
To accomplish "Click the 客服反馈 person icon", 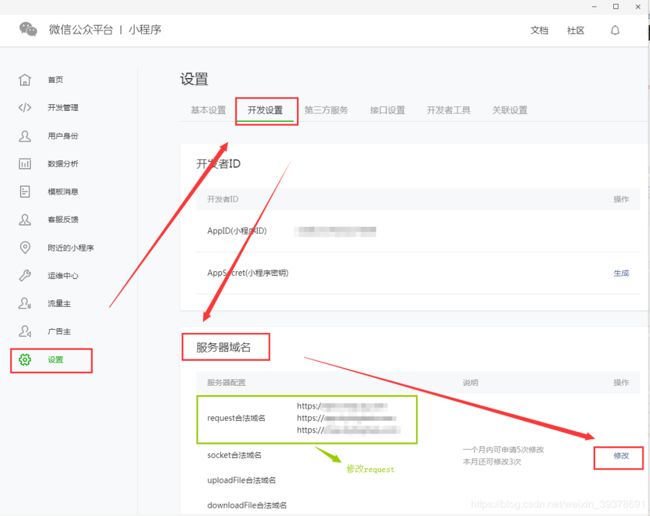I will coord(25,220).
